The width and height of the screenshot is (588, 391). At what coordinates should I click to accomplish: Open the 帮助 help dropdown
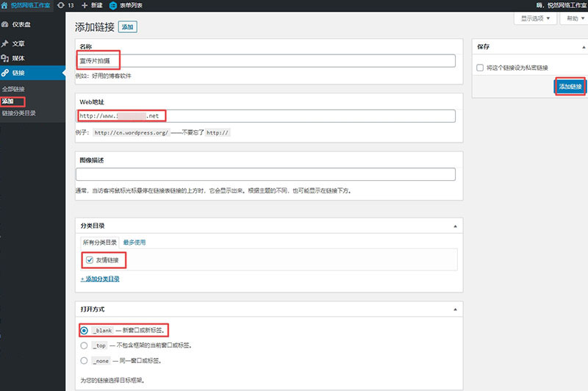coord(573,18)
